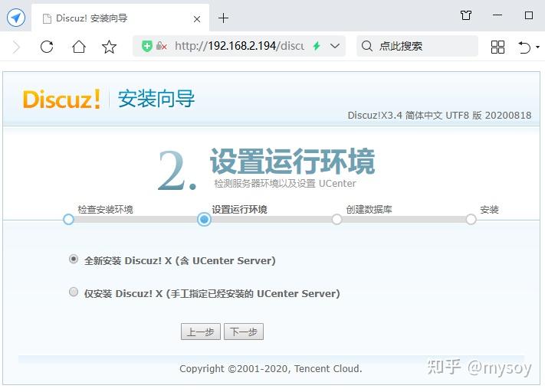Click the 全新安装 Discuz! X label text
The width and height of the screenshot is (545, 392).
point(179,260)
